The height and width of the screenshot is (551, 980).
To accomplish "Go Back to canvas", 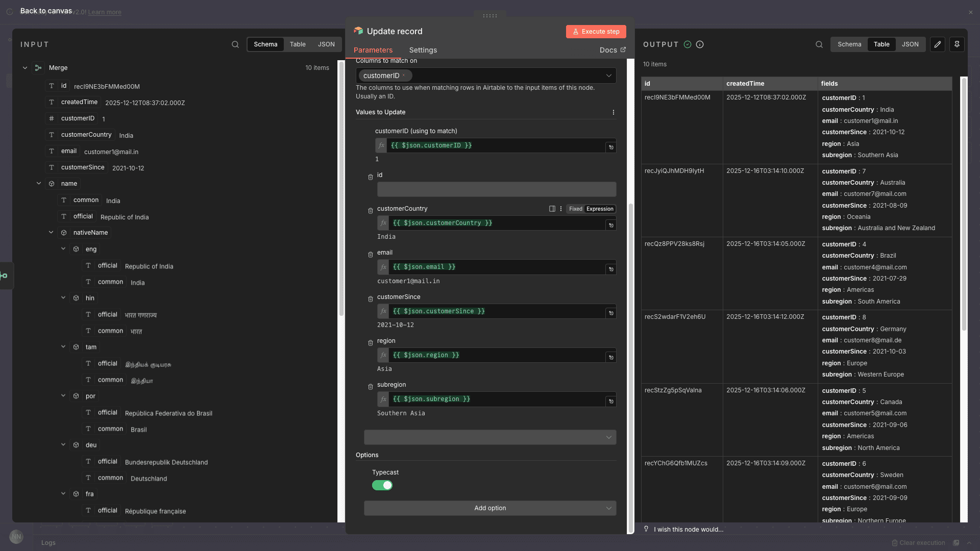I will (x=46, y=11).
